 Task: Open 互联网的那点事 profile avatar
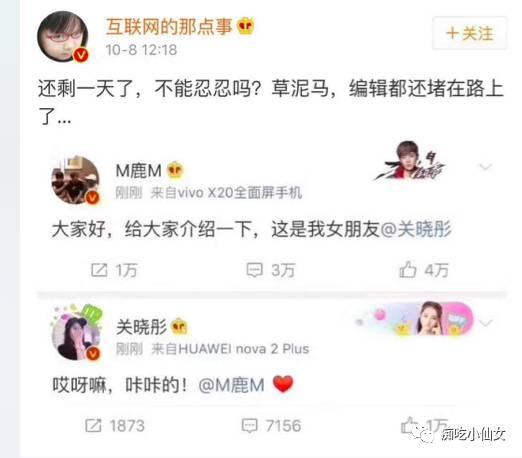pos(63,37)
